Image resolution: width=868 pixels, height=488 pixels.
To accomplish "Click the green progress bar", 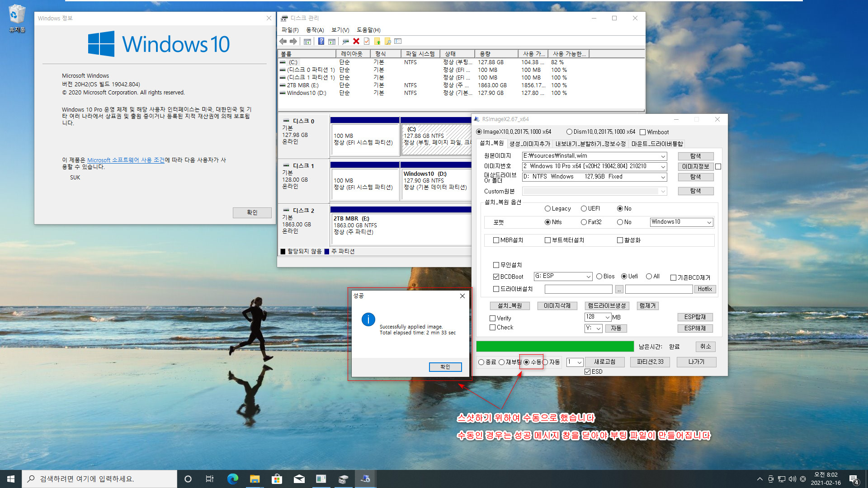I will coord(555,347).
